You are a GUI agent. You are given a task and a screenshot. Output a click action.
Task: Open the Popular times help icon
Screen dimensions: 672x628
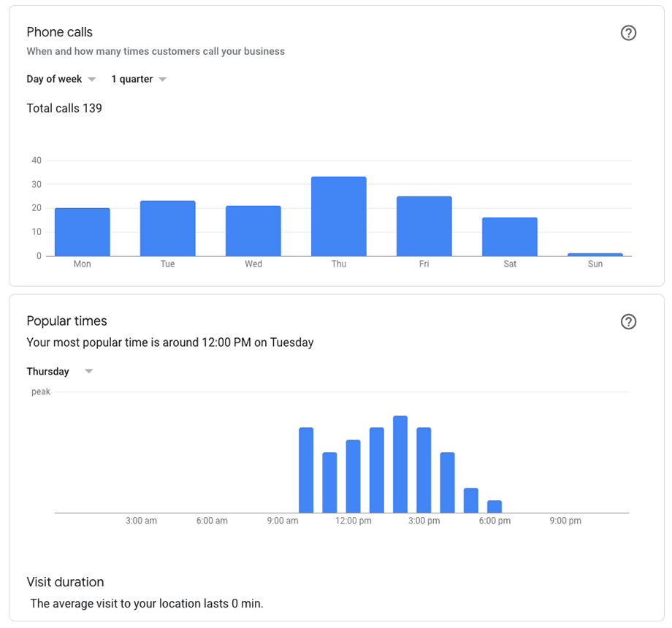628,322
